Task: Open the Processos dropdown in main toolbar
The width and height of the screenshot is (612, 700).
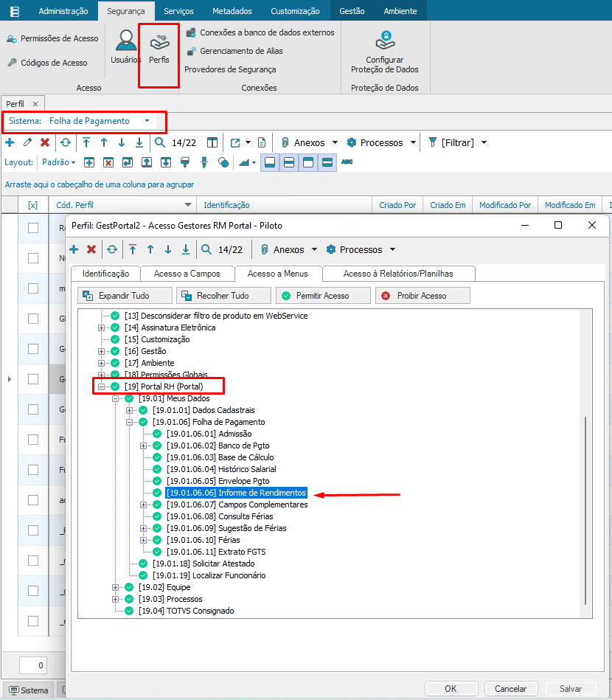Action: click(414, 143)
